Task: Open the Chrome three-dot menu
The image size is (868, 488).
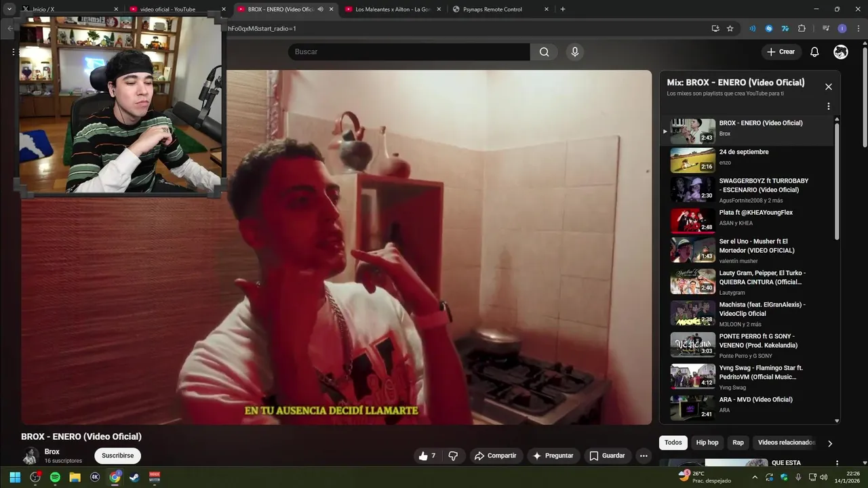Action: point(858,28)
